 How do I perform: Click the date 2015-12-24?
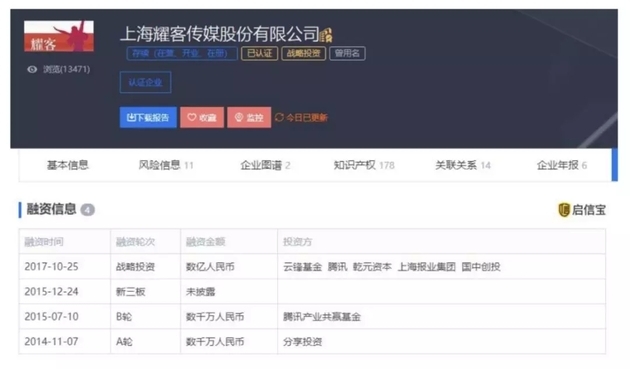point(51,292)
